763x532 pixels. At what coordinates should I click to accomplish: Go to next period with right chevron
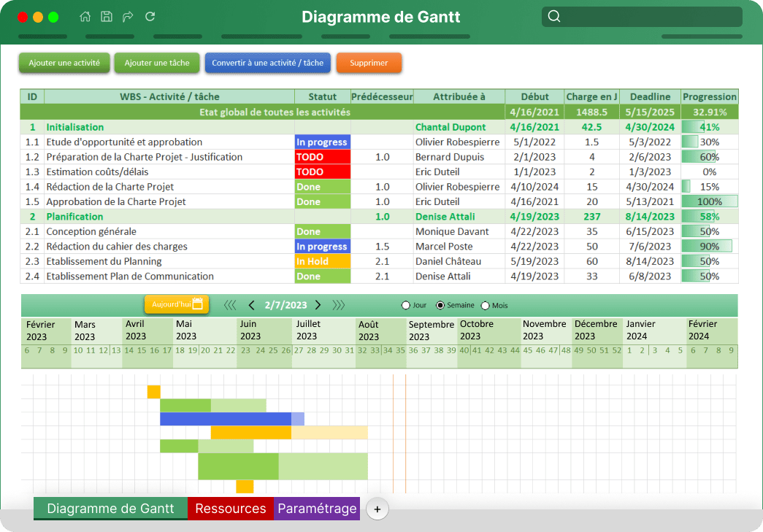[x=318, y=305]
